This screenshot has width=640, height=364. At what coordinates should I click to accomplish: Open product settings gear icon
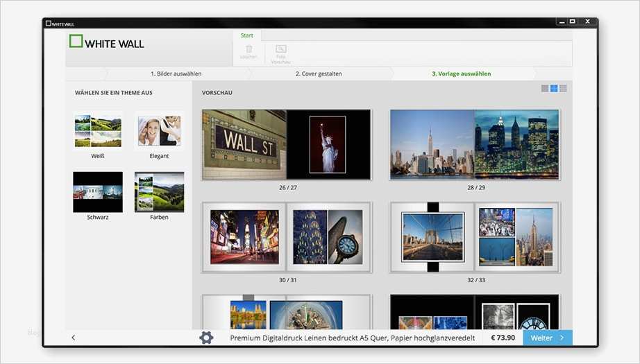point(206,338)
